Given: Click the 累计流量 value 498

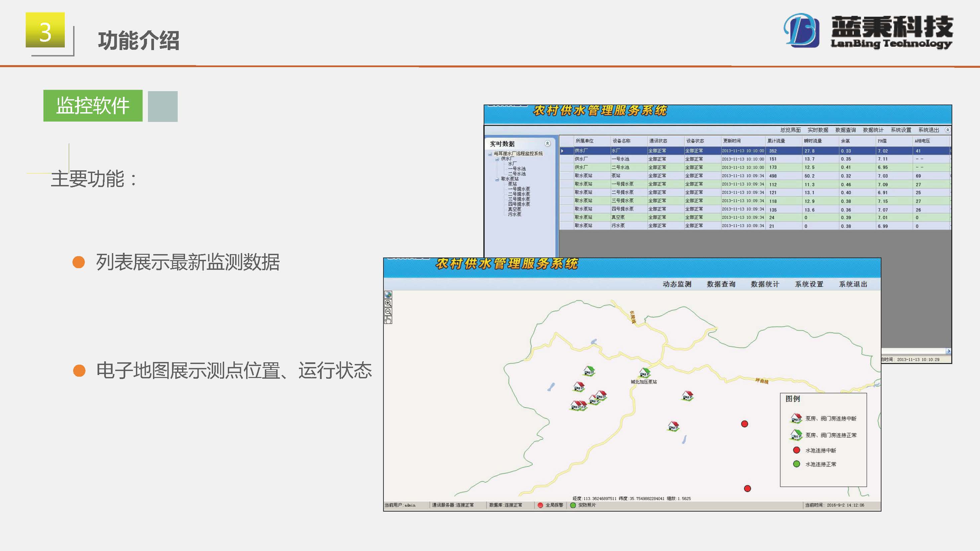Looking at the screenshot, I should (773, 176).
